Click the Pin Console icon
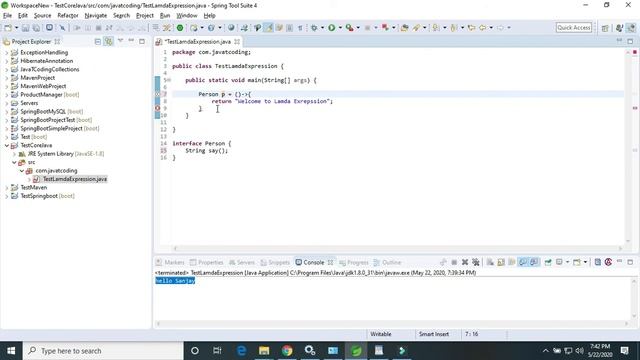Screen dimensions: 640x360 (x=548, y=262)
